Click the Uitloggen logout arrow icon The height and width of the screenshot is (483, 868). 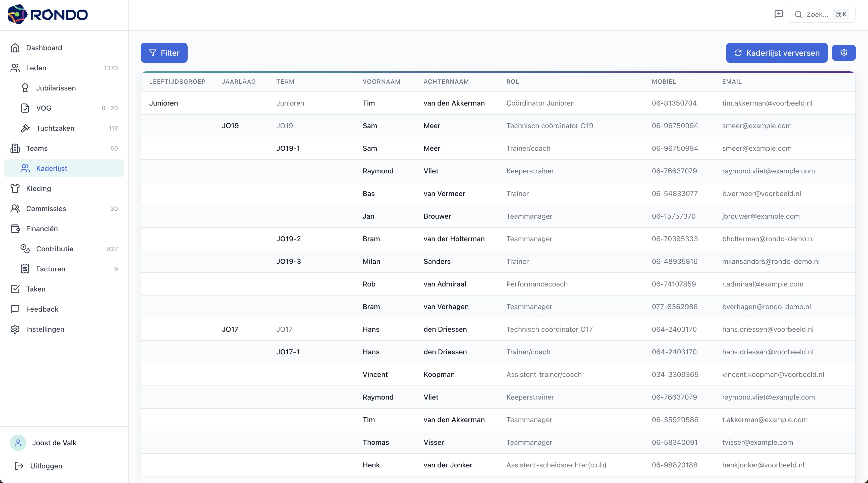[19, 466]
